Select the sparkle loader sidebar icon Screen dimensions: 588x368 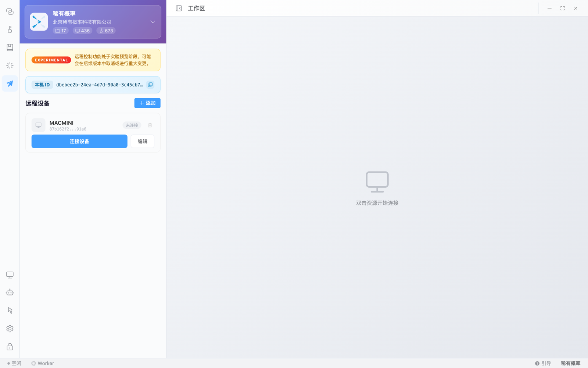pos(10,66)
